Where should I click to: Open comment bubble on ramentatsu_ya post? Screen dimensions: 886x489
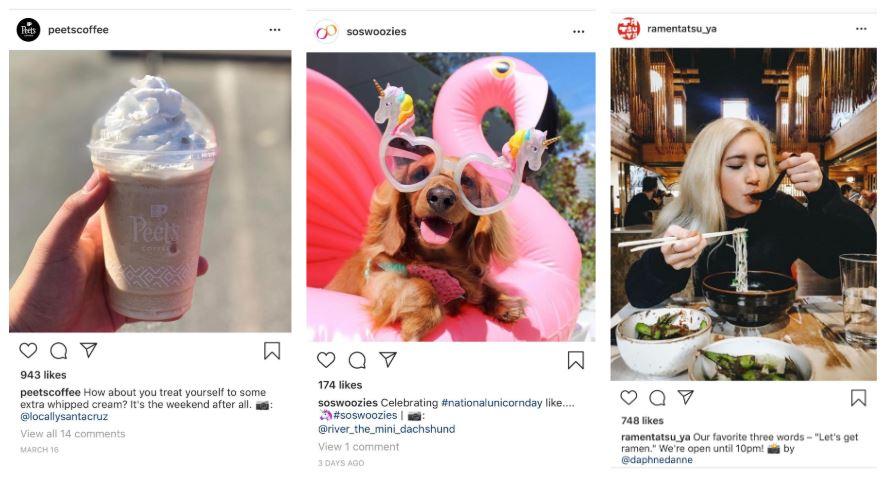point(657,398)
